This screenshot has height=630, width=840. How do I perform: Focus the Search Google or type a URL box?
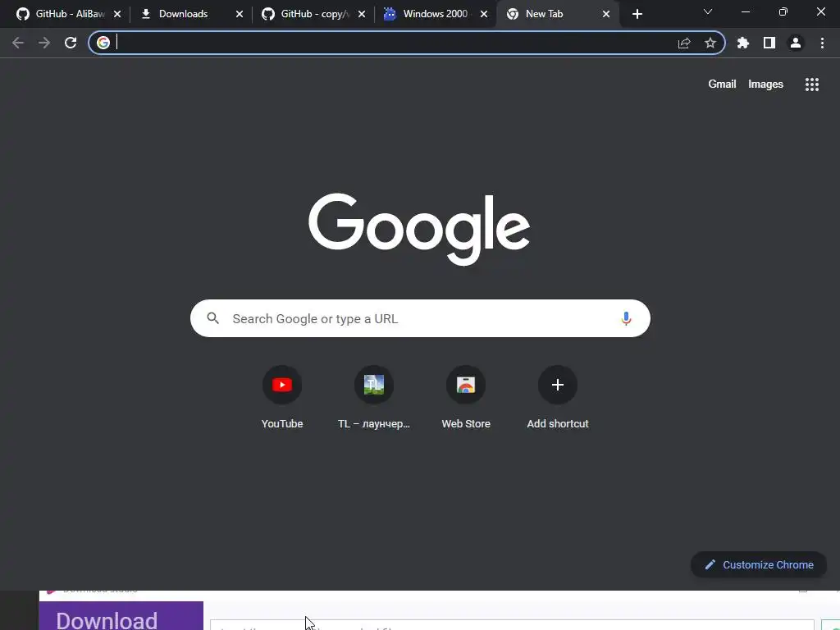click(x=420, y=319)
